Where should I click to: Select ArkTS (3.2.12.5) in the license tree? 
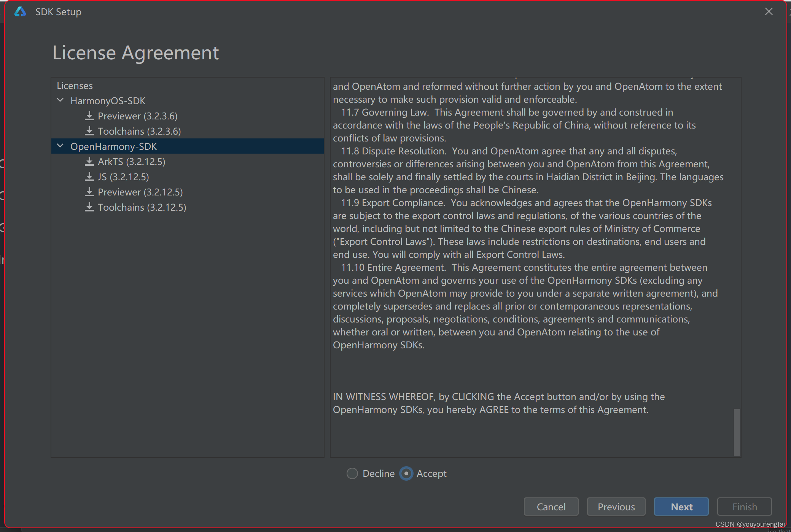coord(132,162)
